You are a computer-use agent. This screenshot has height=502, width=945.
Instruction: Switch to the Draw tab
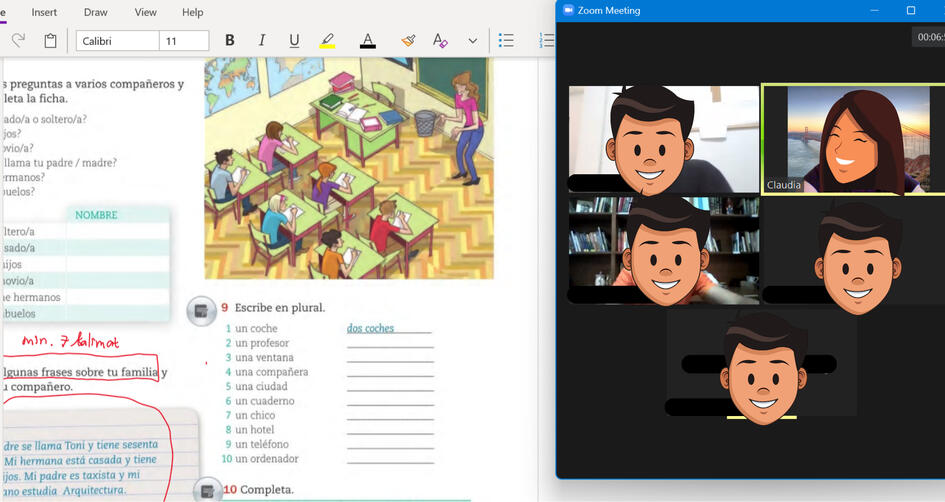96,12
